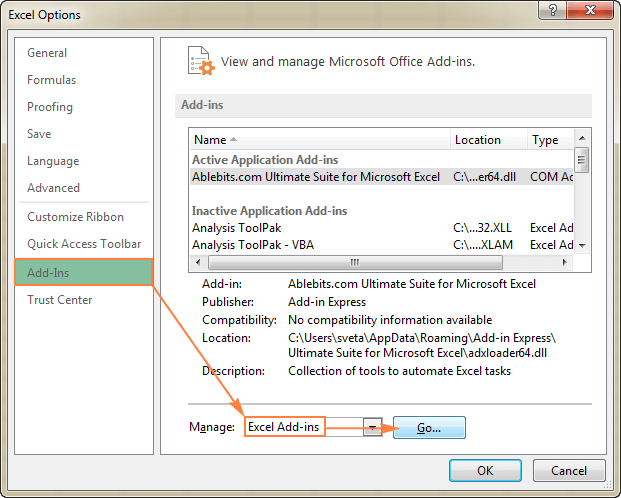
Task: Switch to Language settings
Action: pos(52,161)
